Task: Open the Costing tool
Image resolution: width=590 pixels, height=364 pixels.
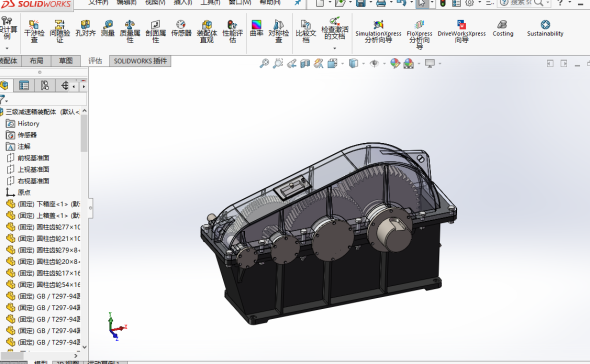Action: click(x=503, y=28)
